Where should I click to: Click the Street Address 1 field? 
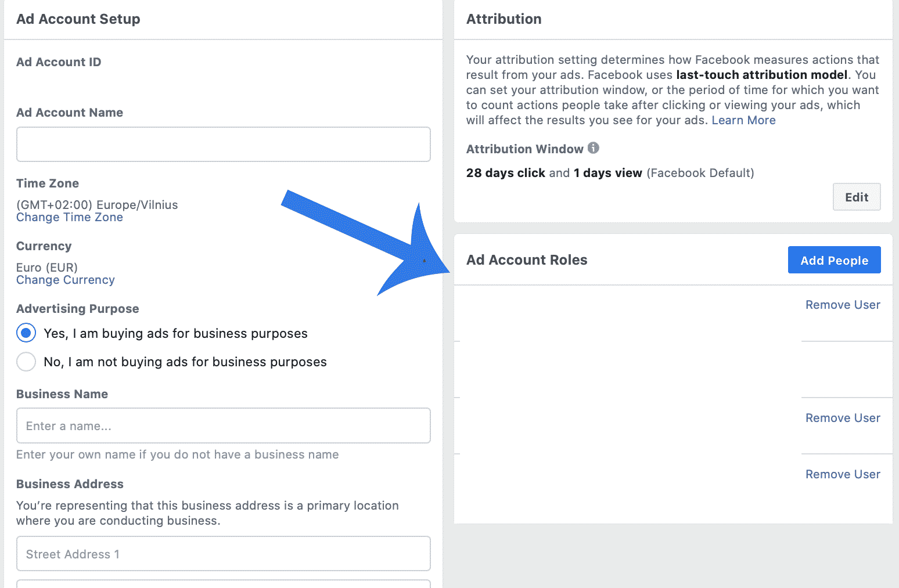tap(224, 554)
